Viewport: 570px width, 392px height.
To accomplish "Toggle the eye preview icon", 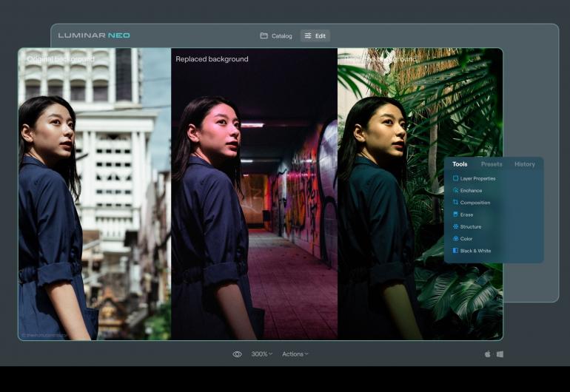I will click(237, 354).
